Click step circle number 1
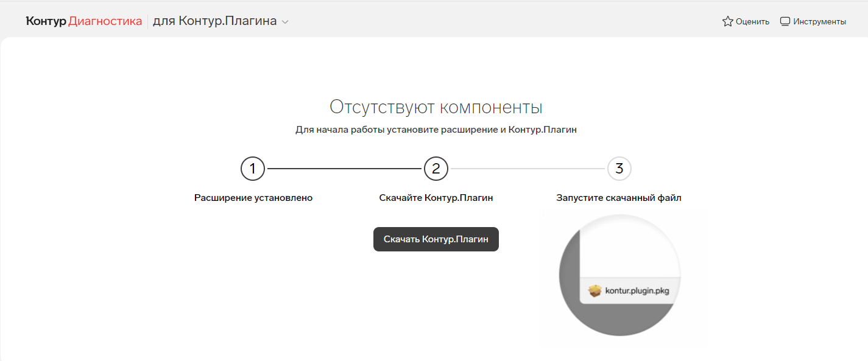The width and height of the screenshot is (868, 361). pos(253,169)
